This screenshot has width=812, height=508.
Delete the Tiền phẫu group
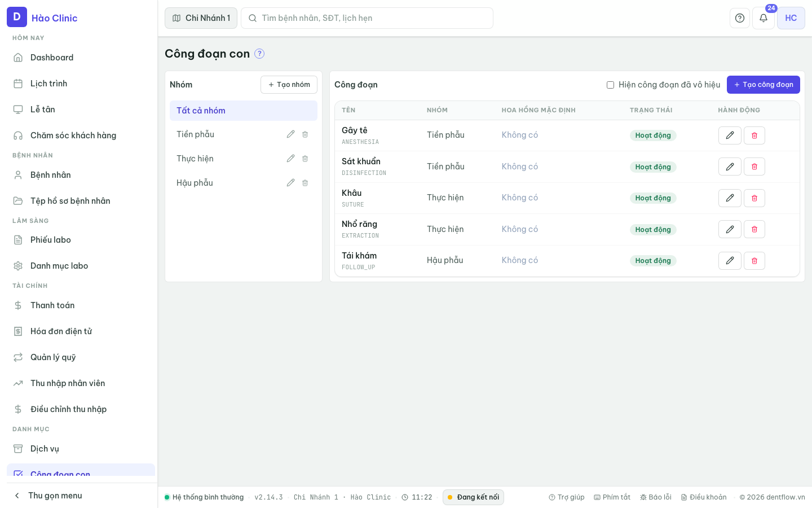pyautogui.click(x=305, y=134)
